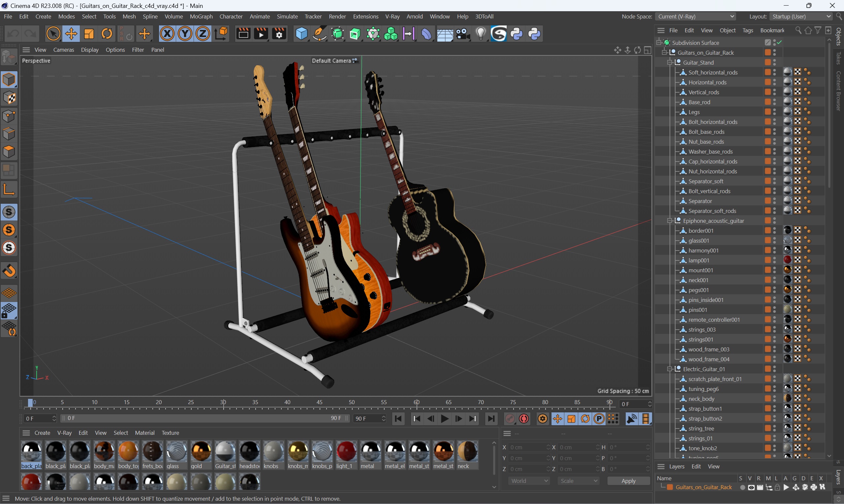
Task: Toggle Y axis lock
Action: [185, 34]
